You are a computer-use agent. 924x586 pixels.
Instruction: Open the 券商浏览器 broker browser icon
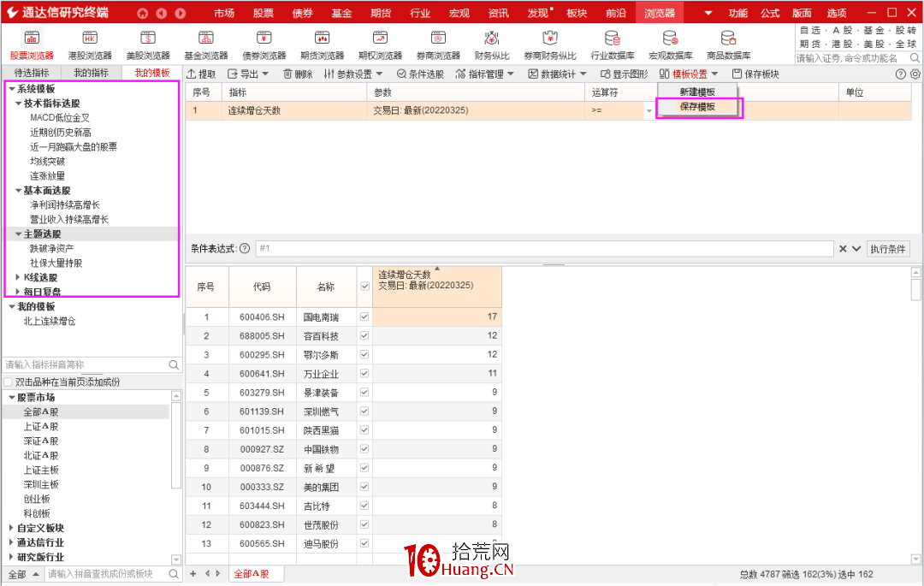[438, 44]
